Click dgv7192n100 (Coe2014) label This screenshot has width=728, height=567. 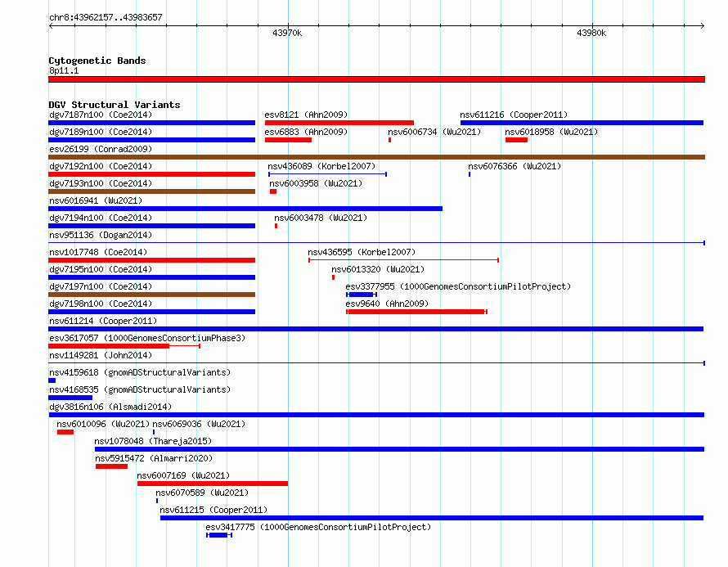[101, 166]
